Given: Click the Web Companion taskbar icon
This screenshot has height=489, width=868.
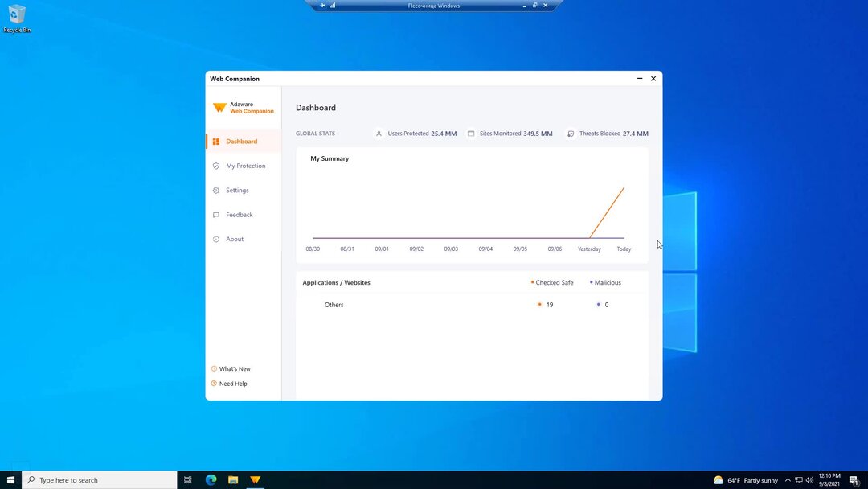Looking at the screenshot, I should pos(256,479).
